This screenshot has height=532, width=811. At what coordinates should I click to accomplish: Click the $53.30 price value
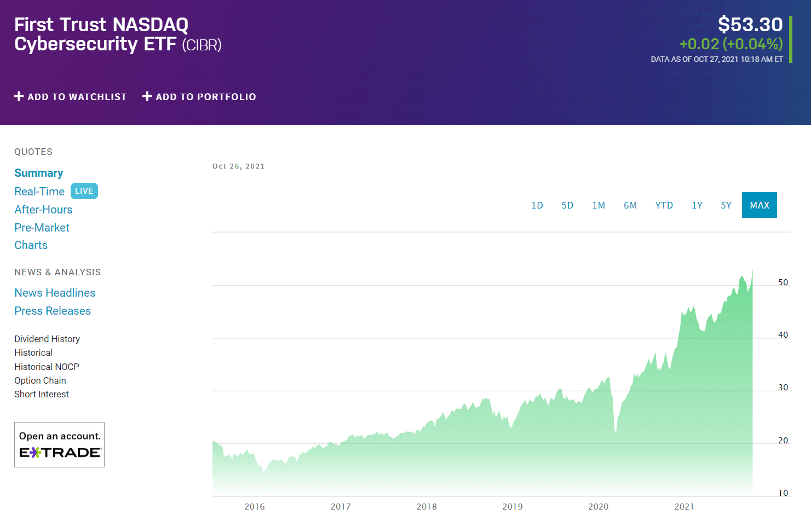(750, 25)
